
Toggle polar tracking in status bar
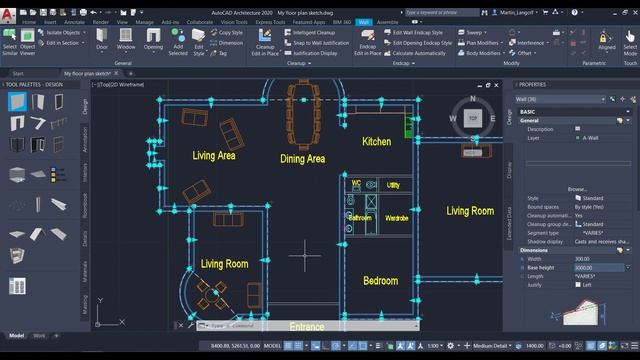tap(336, 346)
